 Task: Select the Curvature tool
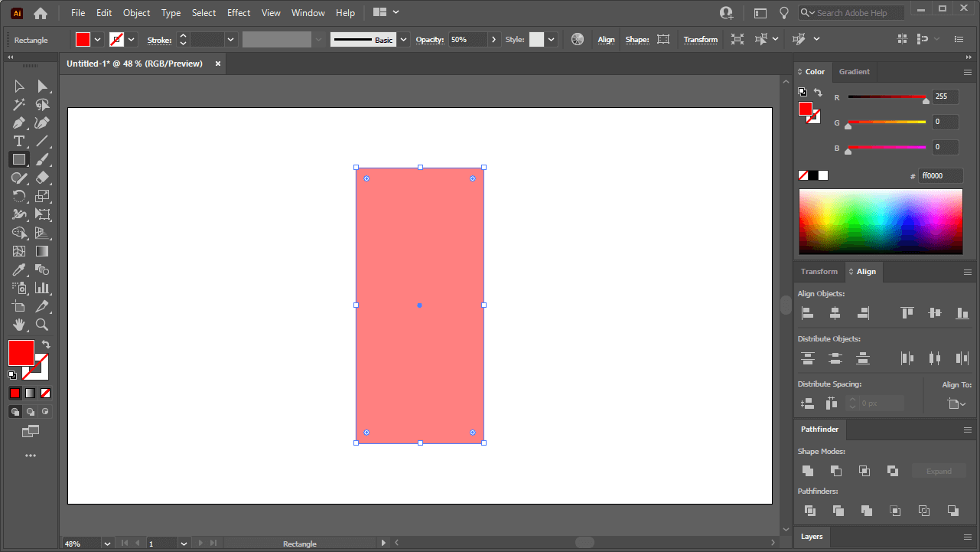click(43, 123)
